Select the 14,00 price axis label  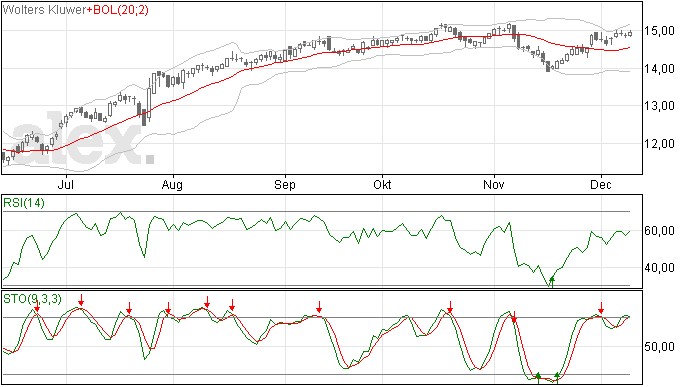click(659, 69)
